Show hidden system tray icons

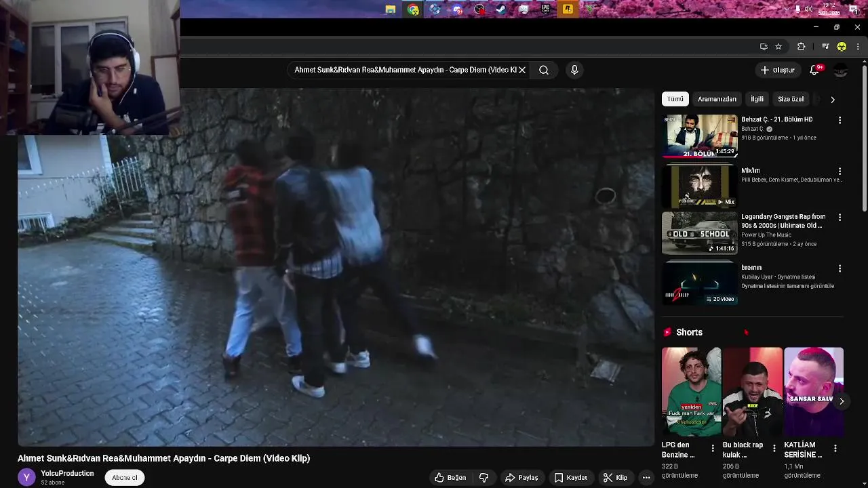coord(787,9)
